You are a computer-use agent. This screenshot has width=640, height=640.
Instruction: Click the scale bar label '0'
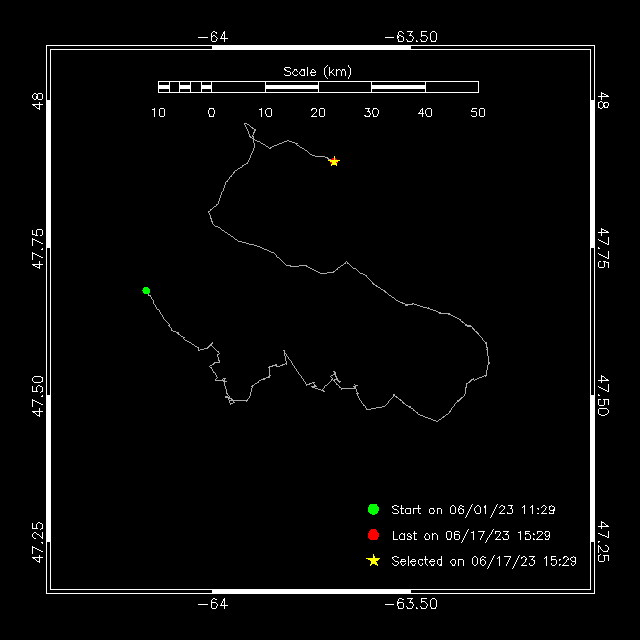coord(211,113)
